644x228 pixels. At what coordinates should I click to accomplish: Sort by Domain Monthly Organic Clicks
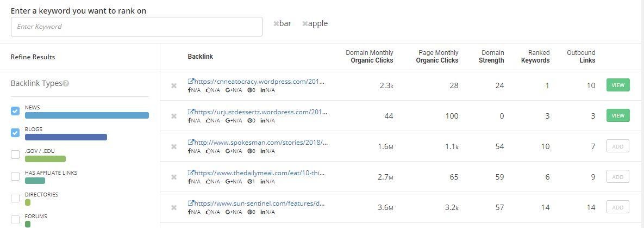369,57
